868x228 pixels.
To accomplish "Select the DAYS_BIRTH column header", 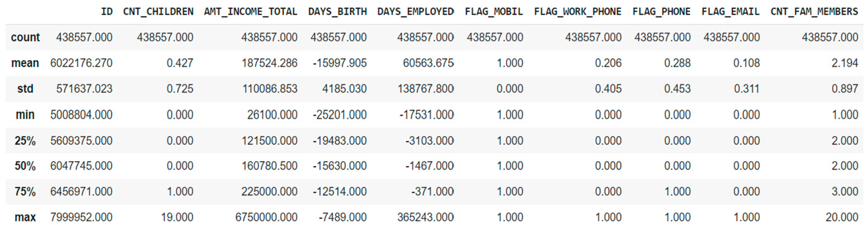I will pos(337,12).
